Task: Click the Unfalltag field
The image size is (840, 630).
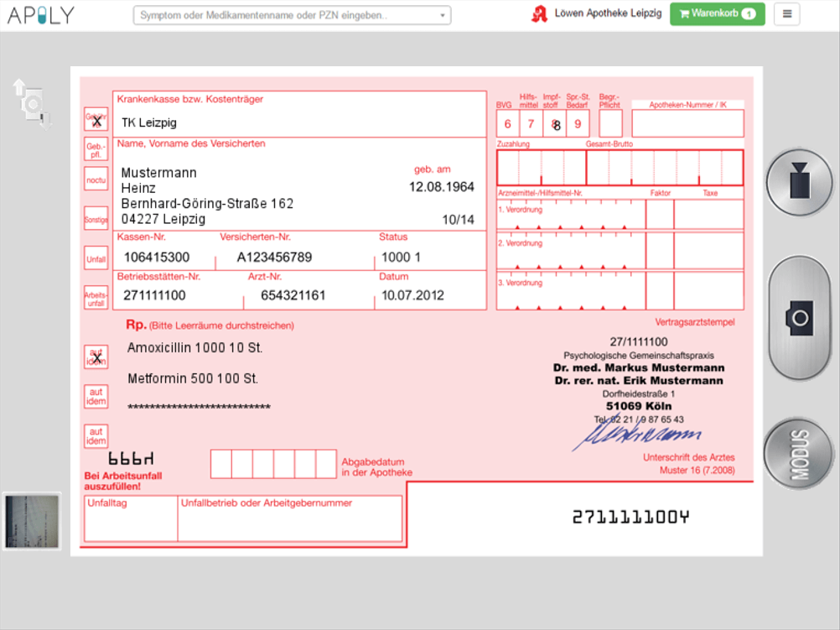Action: click(131, 518)
